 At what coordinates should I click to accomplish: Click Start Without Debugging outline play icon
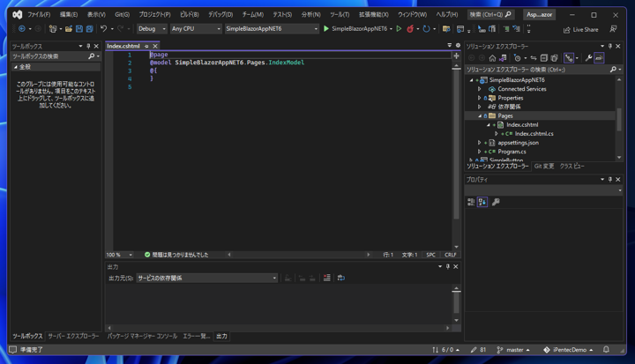tap(399, 29)
